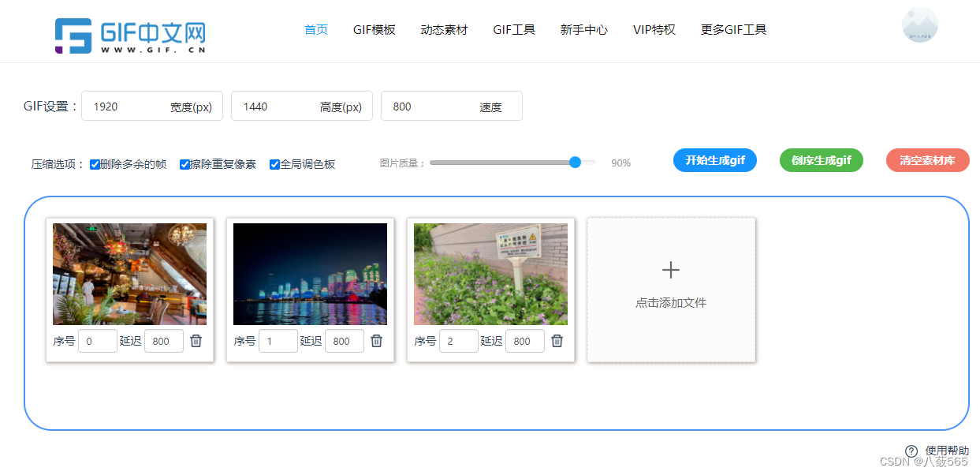Screen dimensions: 980x475
Task: Toggle 删除多余的帧 checkbox
Action: coord(95,164)
